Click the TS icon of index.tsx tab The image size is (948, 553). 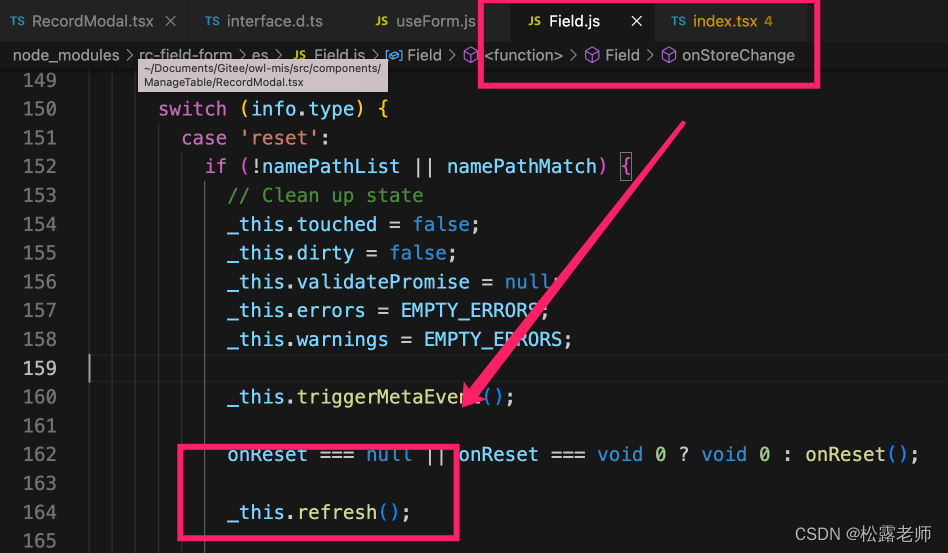click(678, 21)
